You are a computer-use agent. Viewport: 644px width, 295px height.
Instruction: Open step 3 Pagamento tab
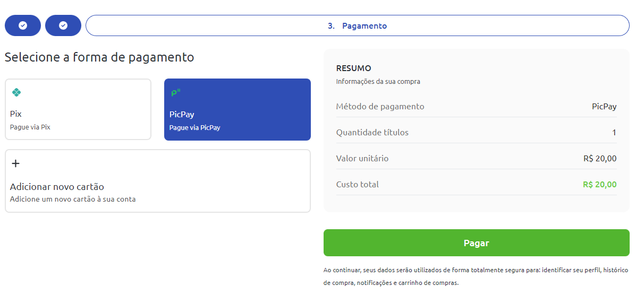pos(358,25)
